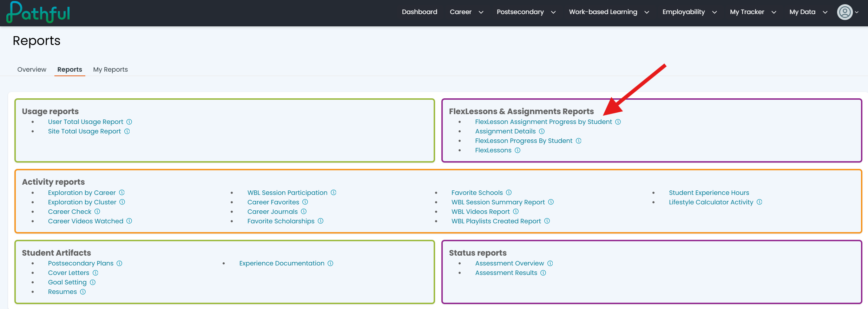Show info for User Total Usage Report

129,122
